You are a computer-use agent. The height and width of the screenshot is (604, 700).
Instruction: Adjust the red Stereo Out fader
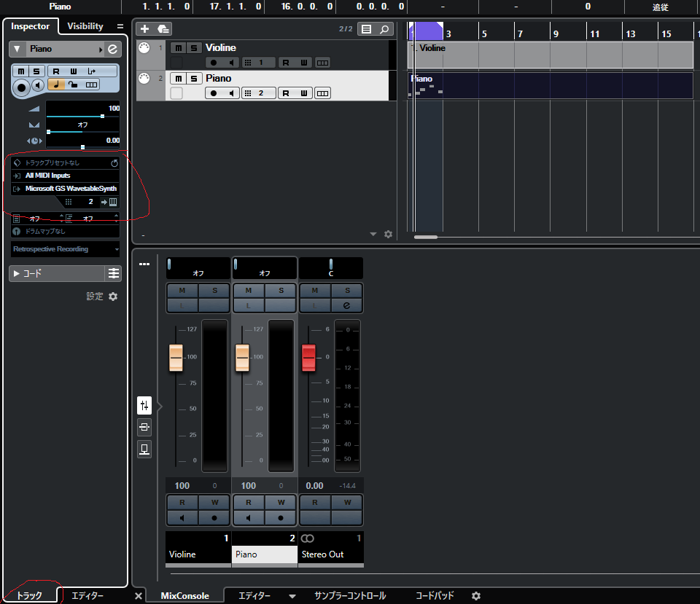[308, 357]
